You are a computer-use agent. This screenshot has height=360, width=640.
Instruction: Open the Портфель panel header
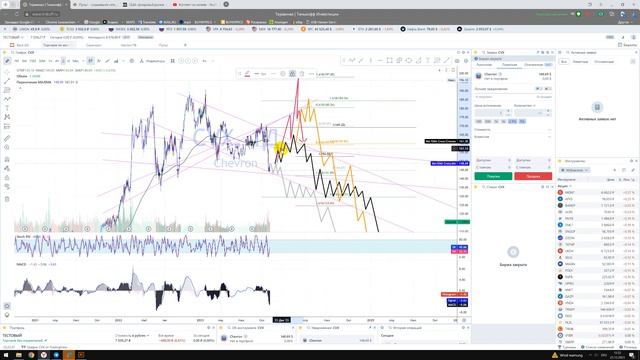pos(17,328)
